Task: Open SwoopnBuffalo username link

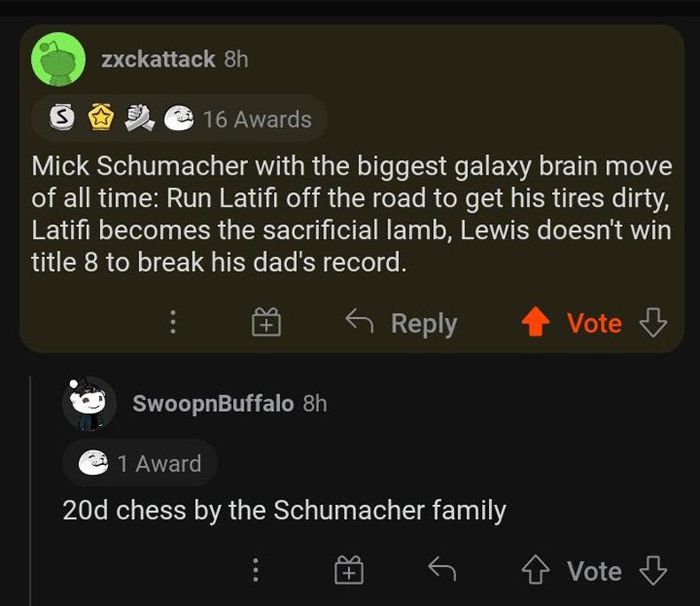Action: [213, 403]
